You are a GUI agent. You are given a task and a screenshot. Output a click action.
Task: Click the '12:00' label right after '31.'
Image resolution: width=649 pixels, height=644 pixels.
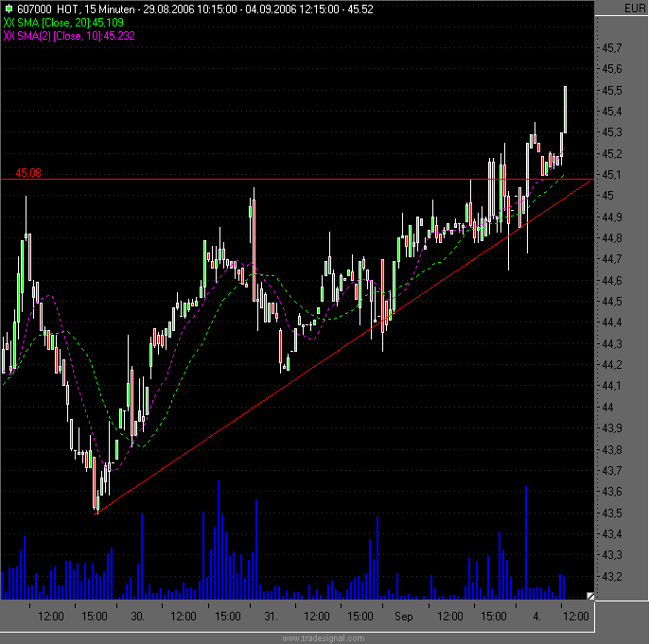(317, 617)
